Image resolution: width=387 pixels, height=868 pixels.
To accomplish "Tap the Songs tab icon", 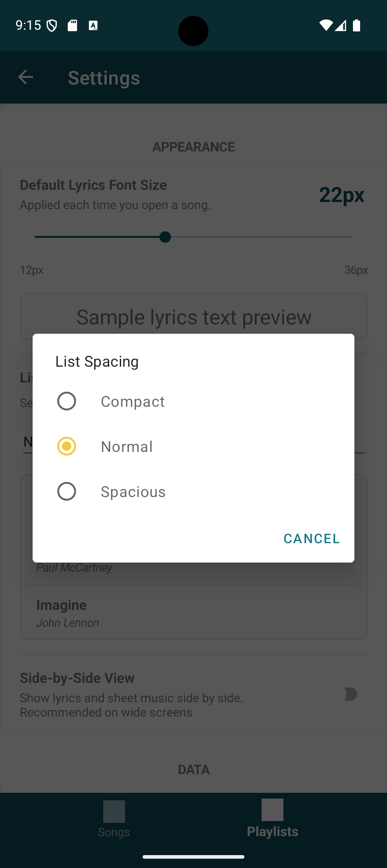I will coord(114,811).
